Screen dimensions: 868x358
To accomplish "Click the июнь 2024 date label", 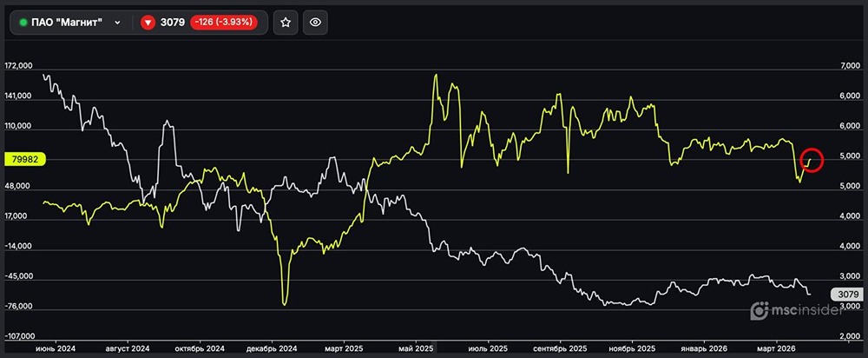I will pos(56,348).
